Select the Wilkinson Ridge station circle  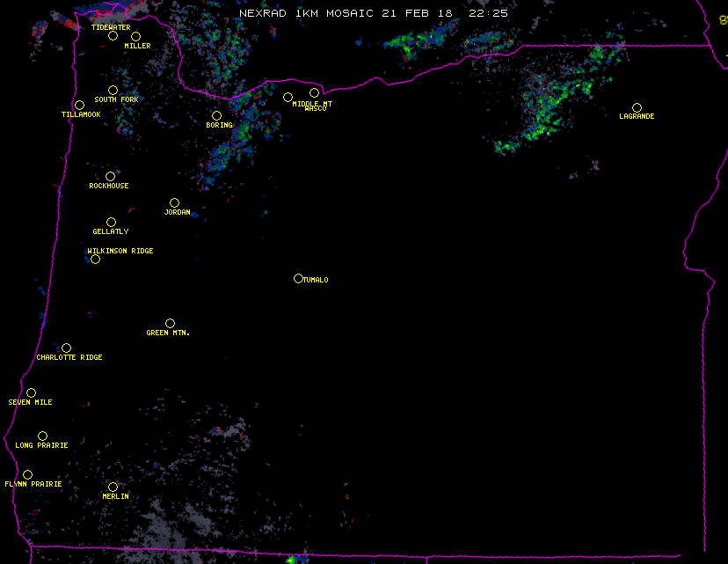pyautogui.click(x=95, y=259)
